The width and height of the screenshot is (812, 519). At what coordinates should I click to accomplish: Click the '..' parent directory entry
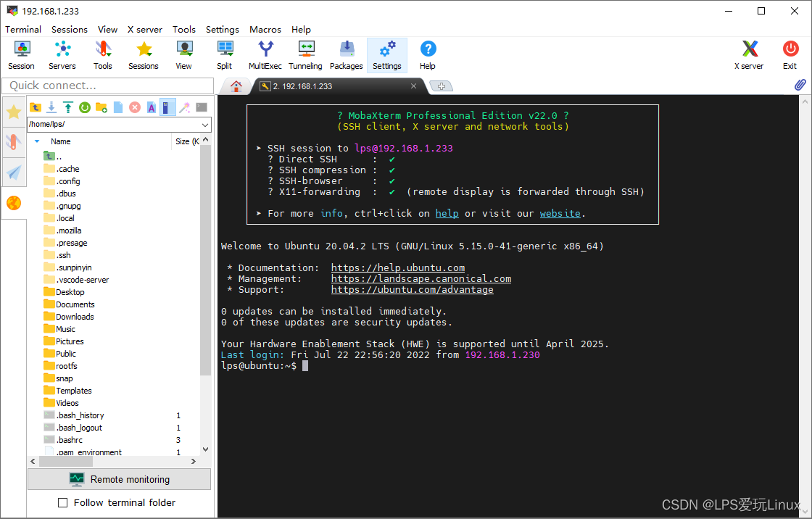click(x=53, y=157)
